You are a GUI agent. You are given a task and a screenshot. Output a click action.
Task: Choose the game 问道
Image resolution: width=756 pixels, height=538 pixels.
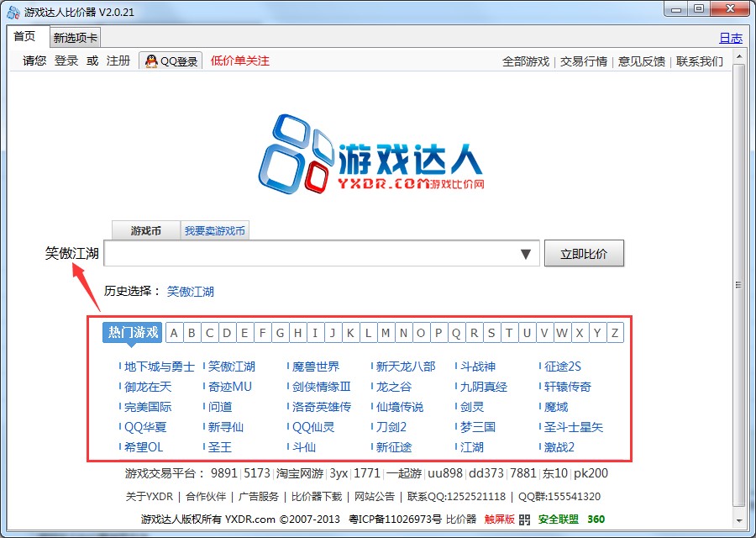[220, 407]
